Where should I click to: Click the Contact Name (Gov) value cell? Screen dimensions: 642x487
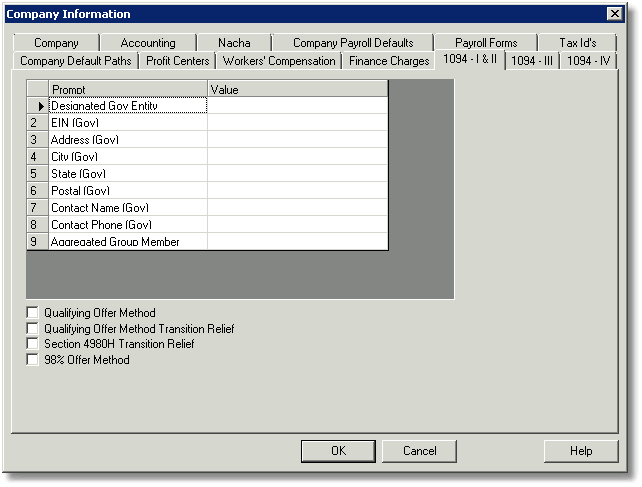point(297,208)
